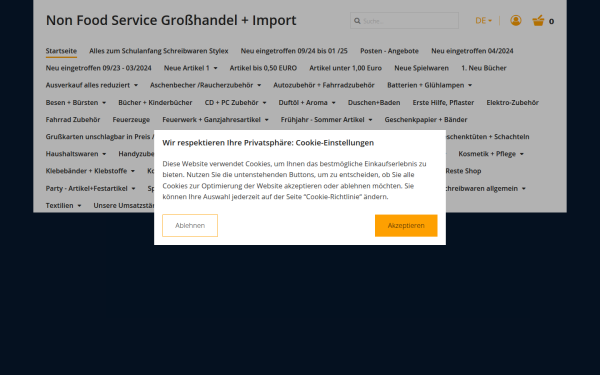Expand Party - Artikel+Festartikel dropdown
600x375 pixels.
[x=91, y=189]
